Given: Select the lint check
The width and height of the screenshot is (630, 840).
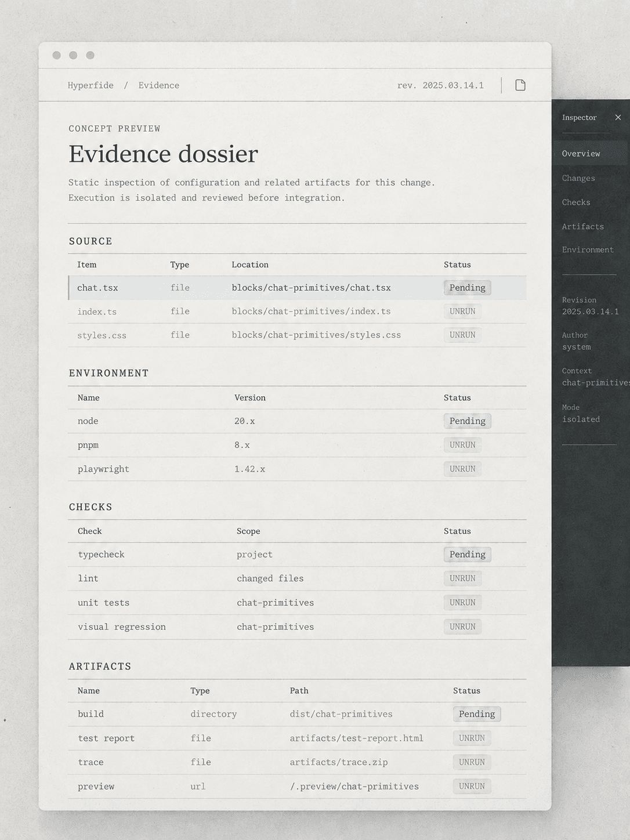Looking at the screenshot, I should coord(88,578).
